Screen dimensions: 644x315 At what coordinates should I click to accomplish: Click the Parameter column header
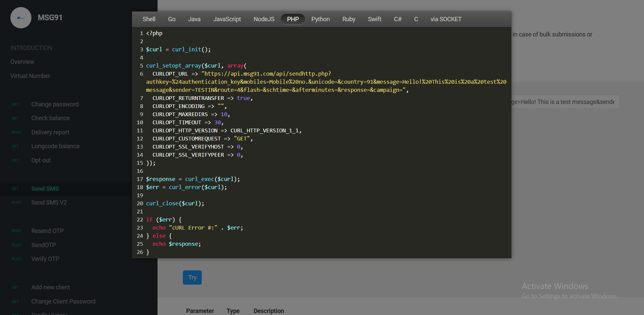200,311
